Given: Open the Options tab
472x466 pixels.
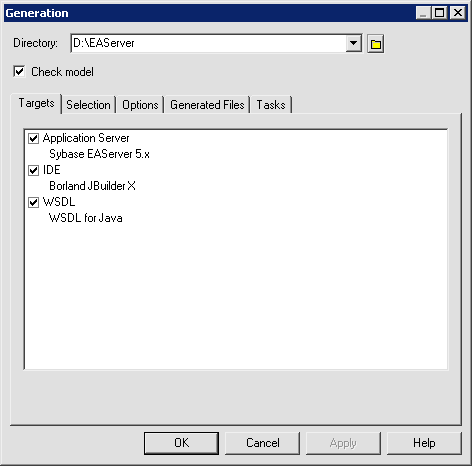Looking at the screenshot, I should [140, 105].
